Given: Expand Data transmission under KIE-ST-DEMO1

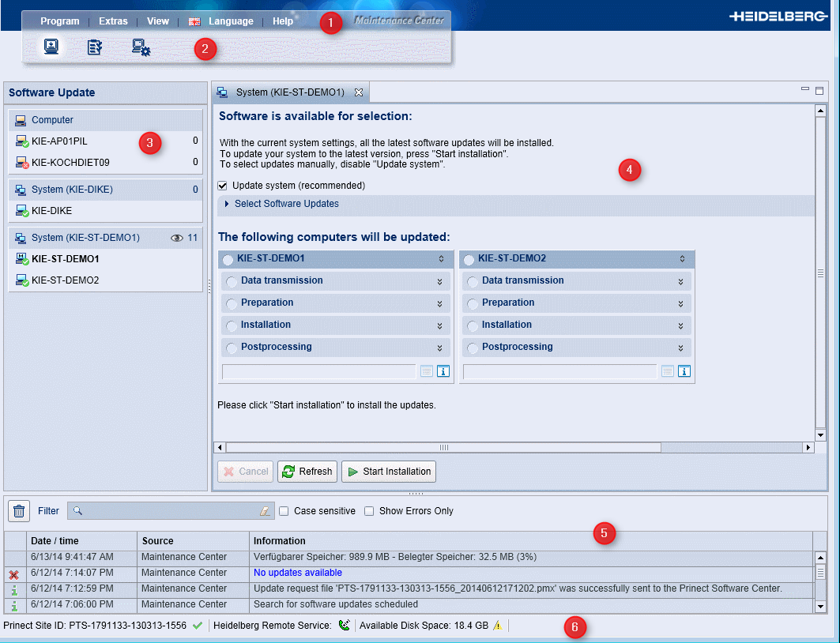Looking at the screenshot, I should click(440, 282).
